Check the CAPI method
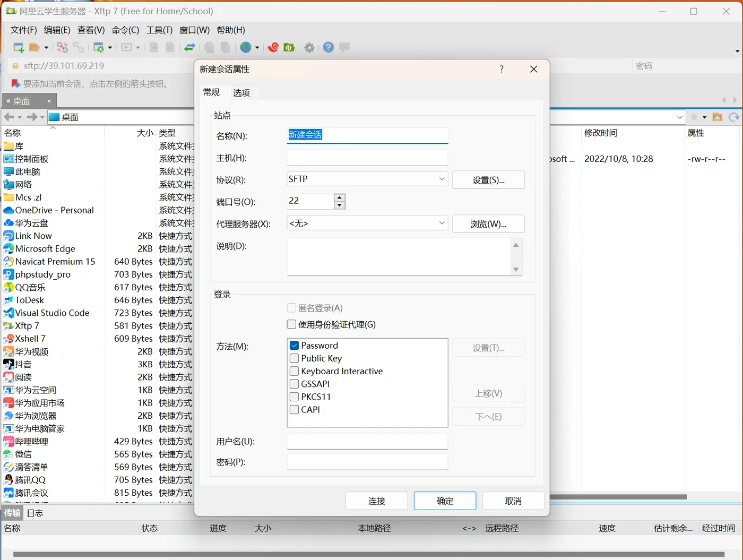743x560 pixels. pyautogui.click(x=294, y=409)
